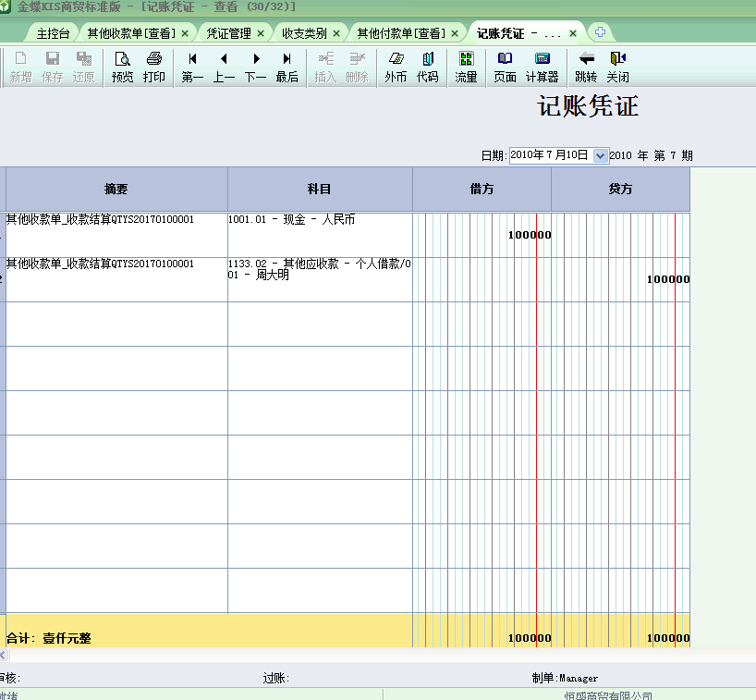Screen dimensions: 756x700
Task: Go to next voucher with 下一
Action: coord(255,68)
